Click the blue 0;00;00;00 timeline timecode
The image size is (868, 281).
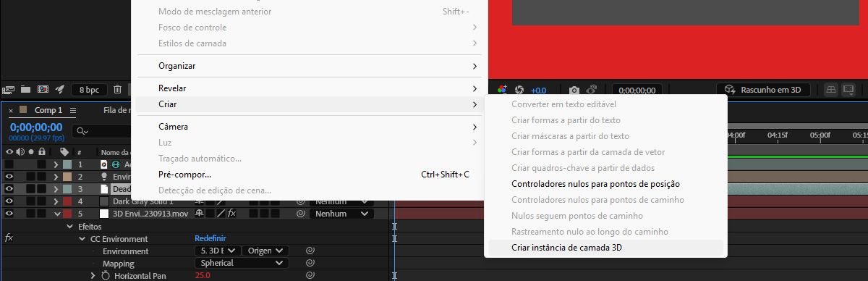point(36,127)
